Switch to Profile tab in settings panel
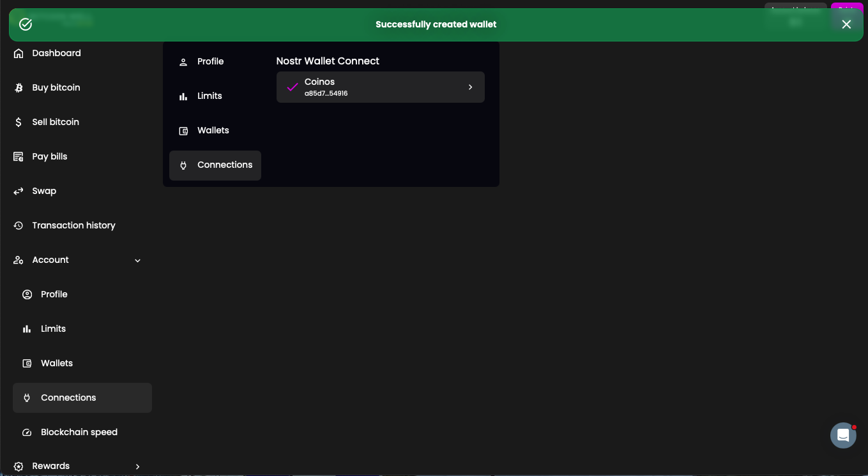The width and height of the screenshot is (868, 476). click(x=210, y=61)
